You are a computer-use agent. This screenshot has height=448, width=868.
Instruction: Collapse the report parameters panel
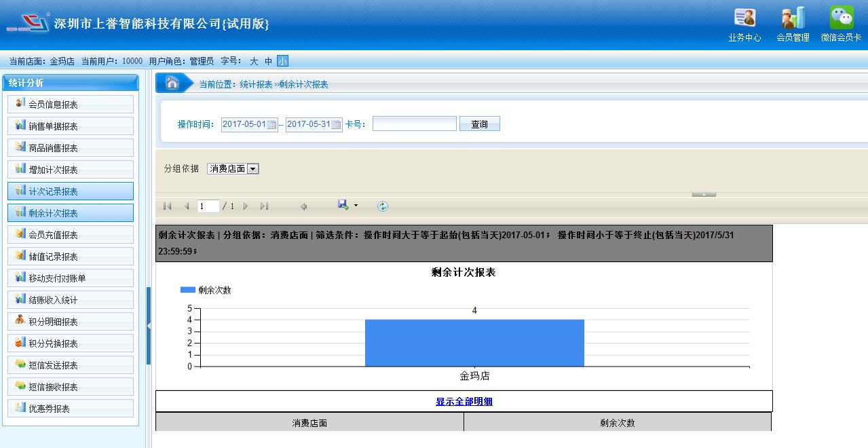point(704,195)
